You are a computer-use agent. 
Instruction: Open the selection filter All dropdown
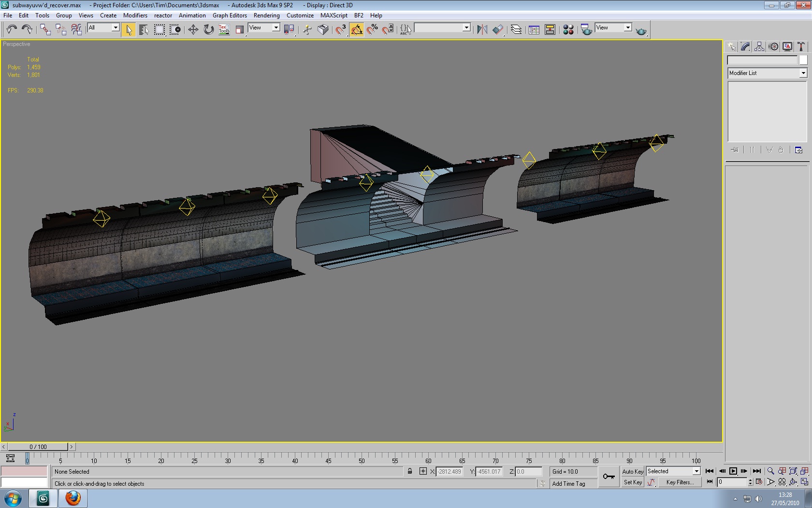115,28
